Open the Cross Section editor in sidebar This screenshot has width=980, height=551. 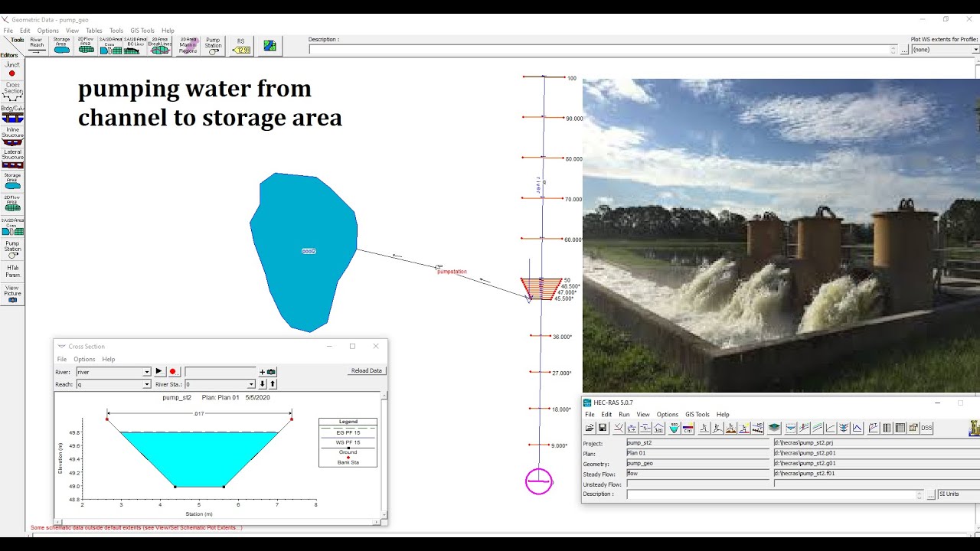(12, 91)
